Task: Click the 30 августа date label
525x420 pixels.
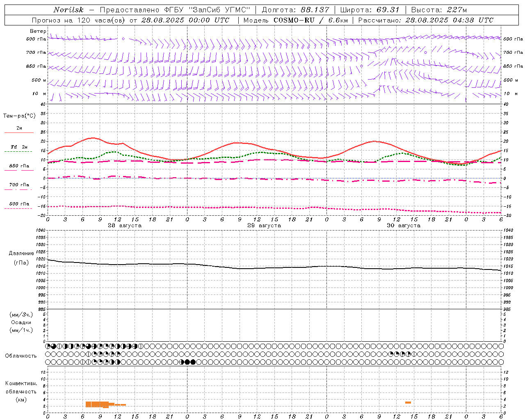Action: point(404,226)
